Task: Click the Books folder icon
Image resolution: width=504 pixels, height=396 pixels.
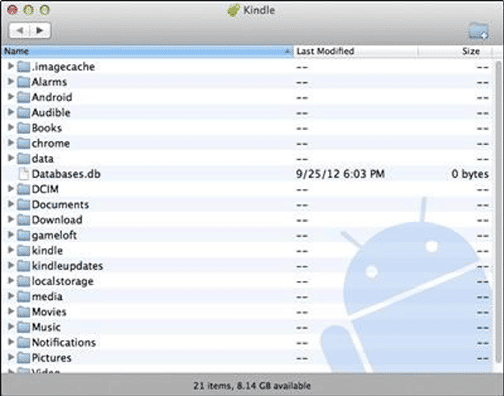Action: coord(24,128)
